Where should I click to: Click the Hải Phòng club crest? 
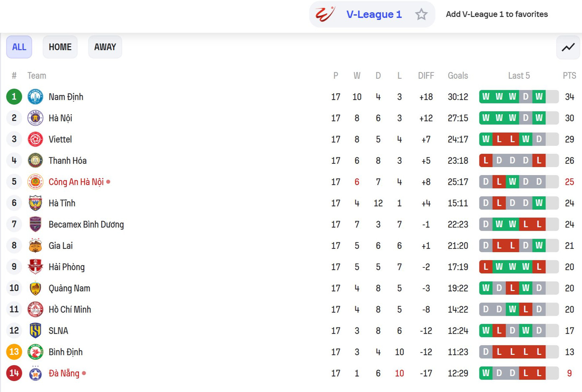(35, 267)
